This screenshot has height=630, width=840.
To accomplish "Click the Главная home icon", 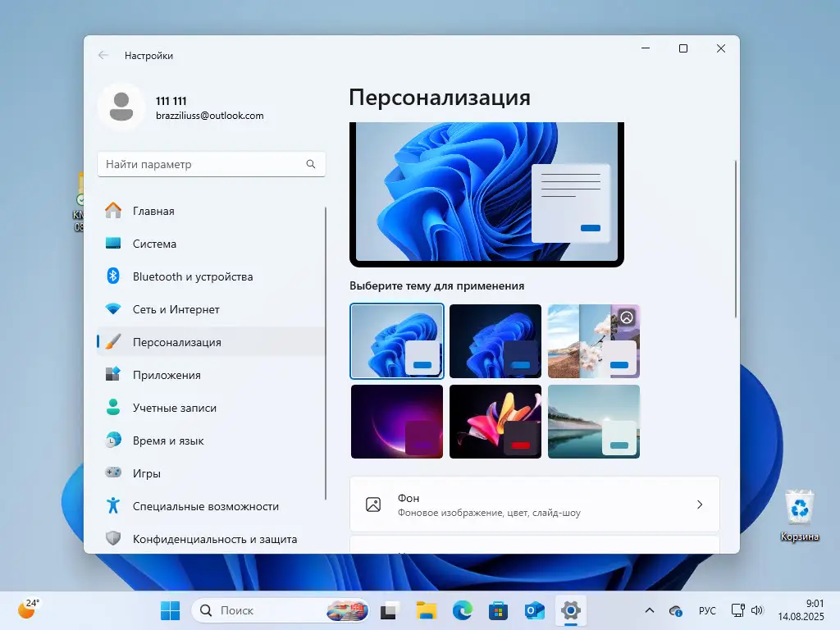I will pos(114,211).
